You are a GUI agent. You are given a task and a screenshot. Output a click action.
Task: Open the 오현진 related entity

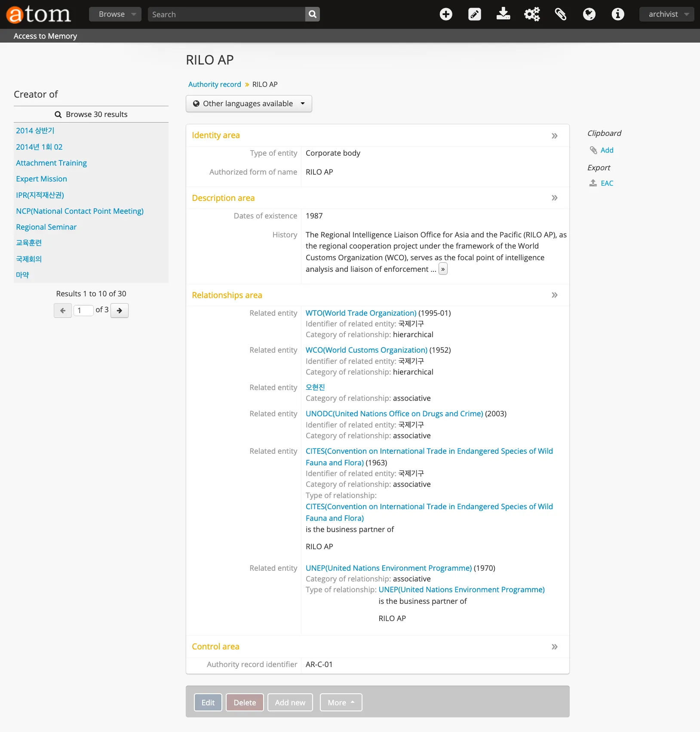315,388
